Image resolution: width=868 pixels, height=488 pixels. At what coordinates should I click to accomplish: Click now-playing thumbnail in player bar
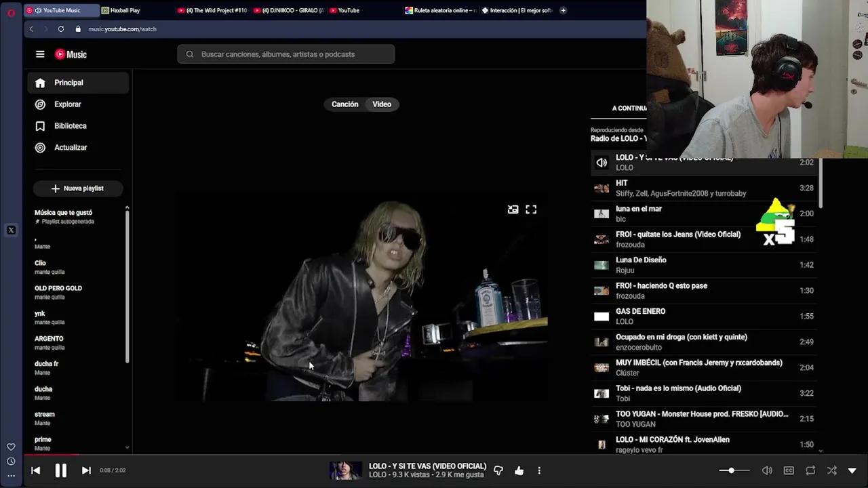[346, 470]
